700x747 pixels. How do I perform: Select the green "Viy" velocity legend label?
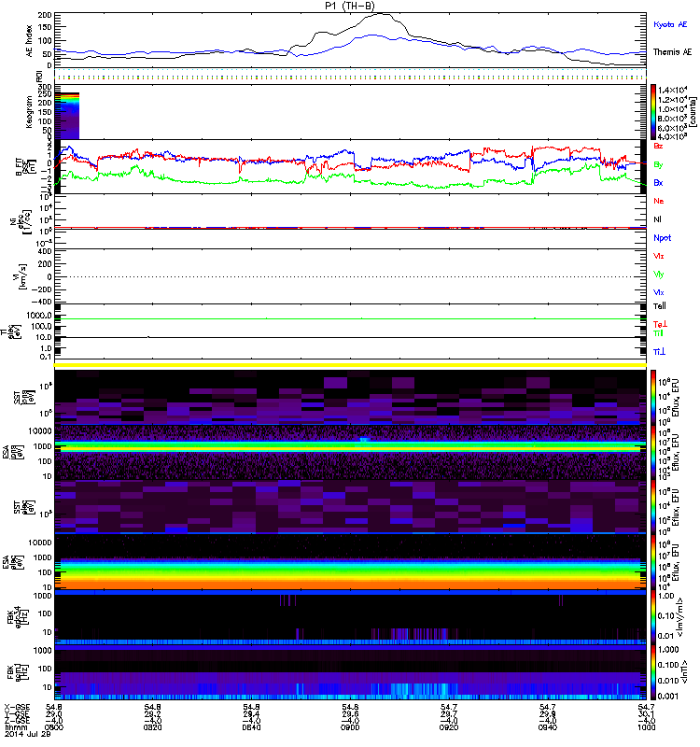[x=659, y=275]
